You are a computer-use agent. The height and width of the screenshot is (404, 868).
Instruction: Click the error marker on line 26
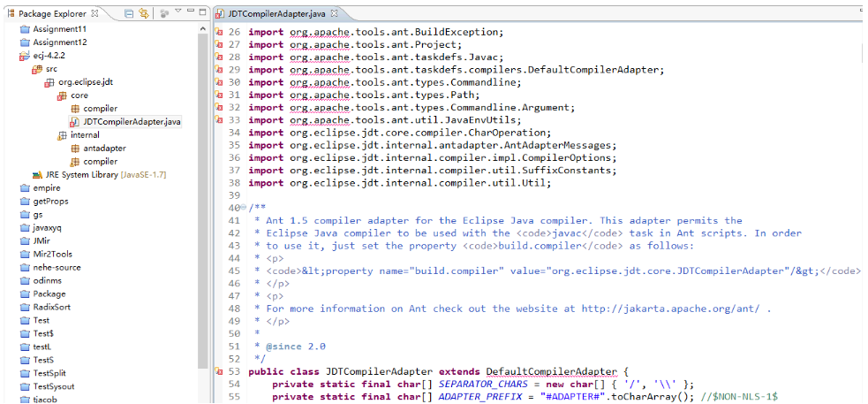point(219,32)
